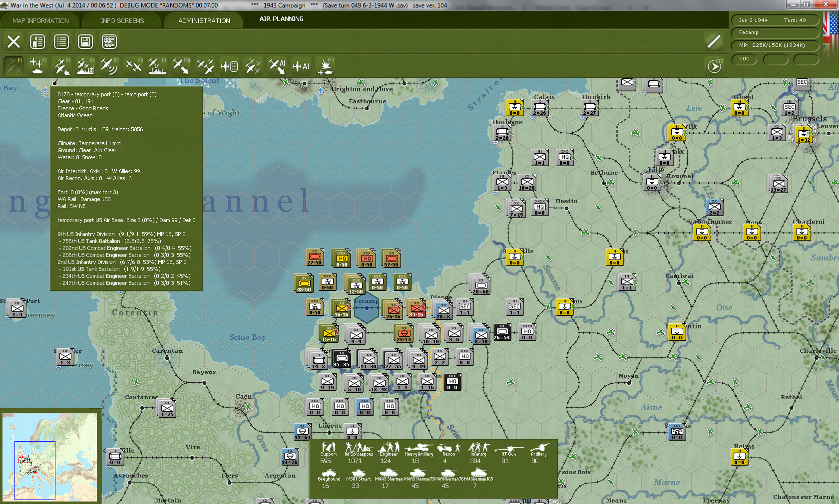
Task: Select the 10=20 unit near Etaples
Action: pos(526,182)
